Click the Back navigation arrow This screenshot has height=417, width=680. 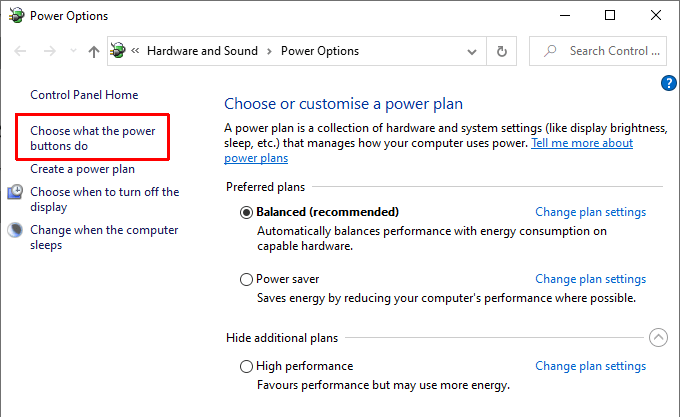[21, 51]
